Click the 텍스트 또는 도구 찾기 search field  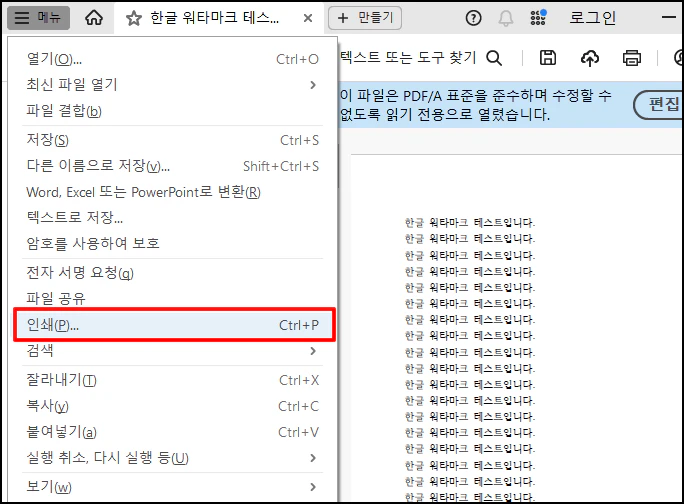pos(408,58)
